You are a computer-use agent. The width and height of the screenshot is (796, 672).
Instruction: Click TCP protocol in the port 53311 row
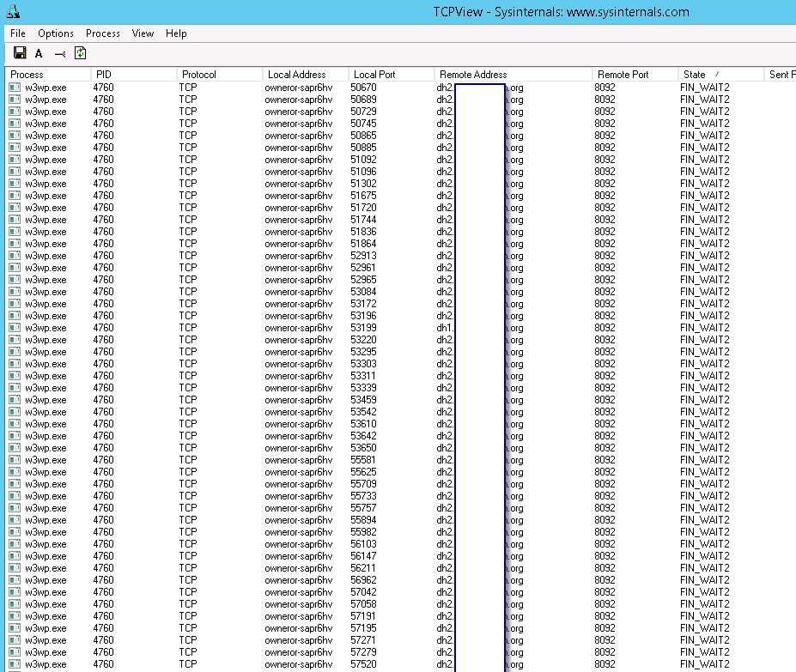click(188, 376)
